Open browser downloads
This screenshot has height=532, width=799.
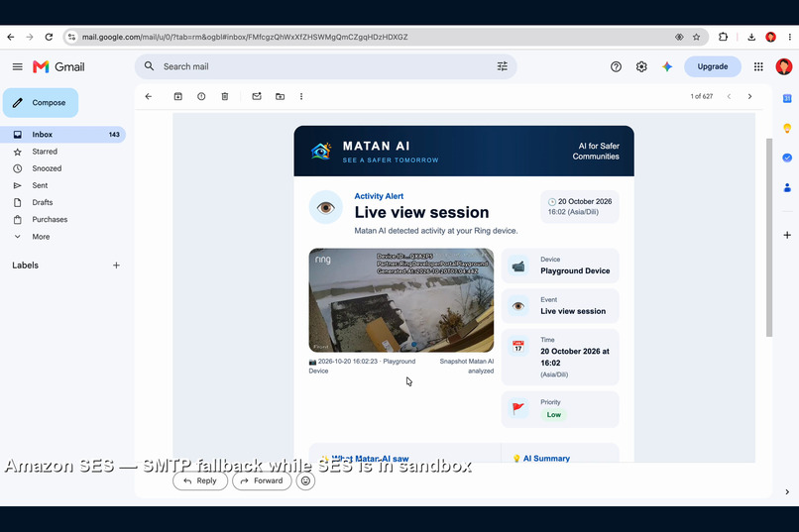pyautogui.click(x=751, y=37)
